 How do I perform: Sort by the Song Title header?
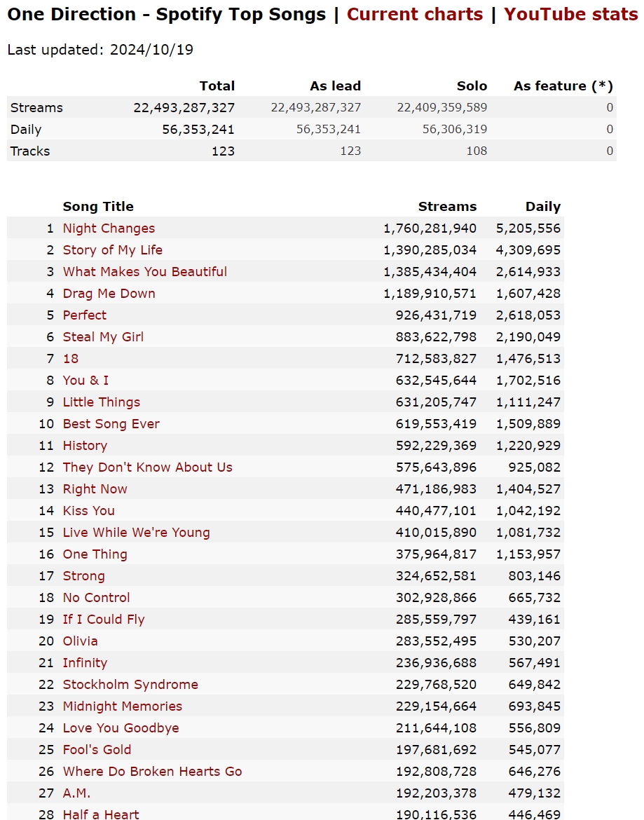pyautogui.click(x=97, y=207)
